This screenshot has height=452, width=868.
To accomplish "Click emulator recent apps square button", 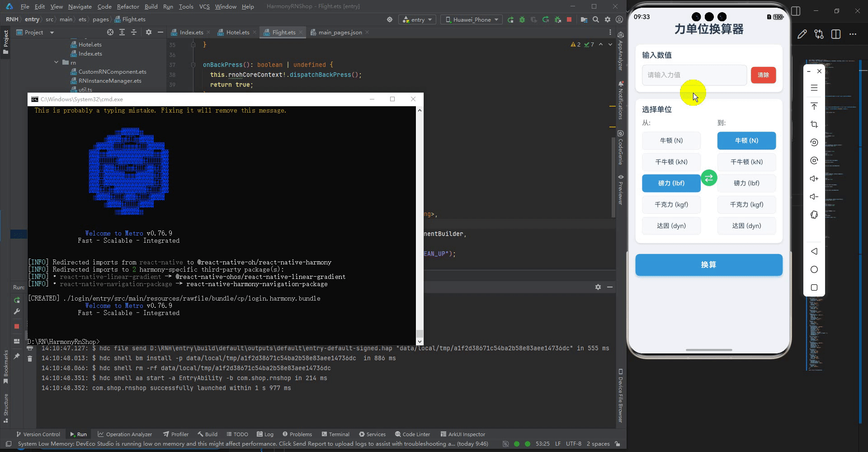I will pos(814,287).
